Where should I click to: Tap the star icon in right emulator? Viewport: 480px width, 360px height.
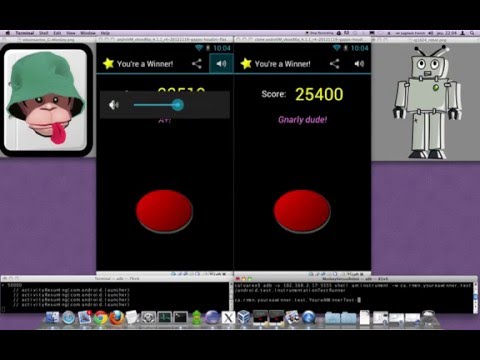point(246,63)
